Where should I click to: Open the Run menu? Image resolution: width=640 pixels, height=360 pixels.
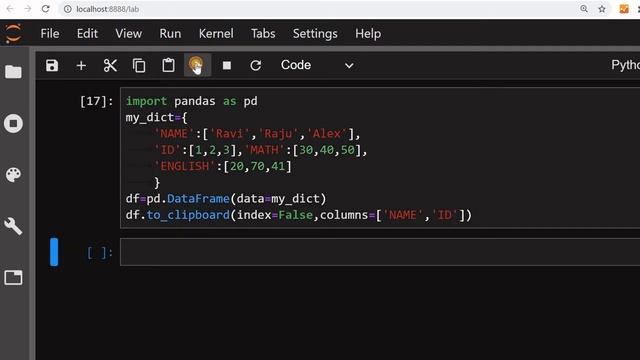(x=170, y=33)
